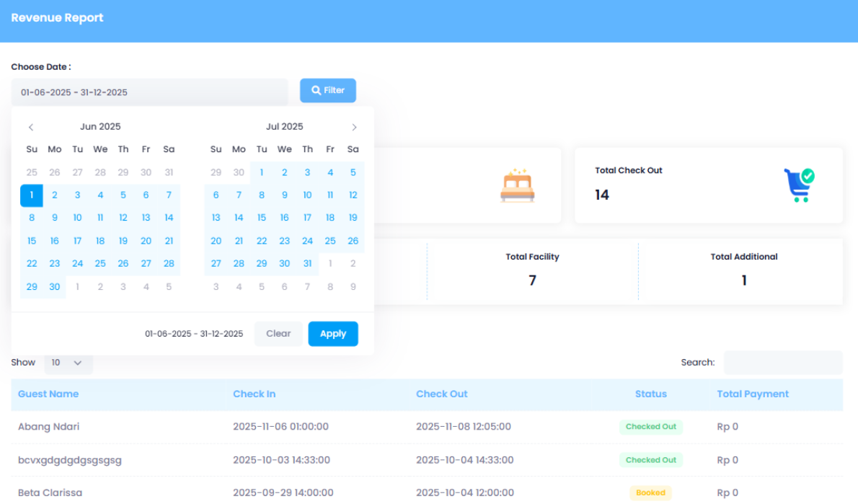Click the bed icon on summary card
This screenshot has width=858, height=504.
coord(517,186)
